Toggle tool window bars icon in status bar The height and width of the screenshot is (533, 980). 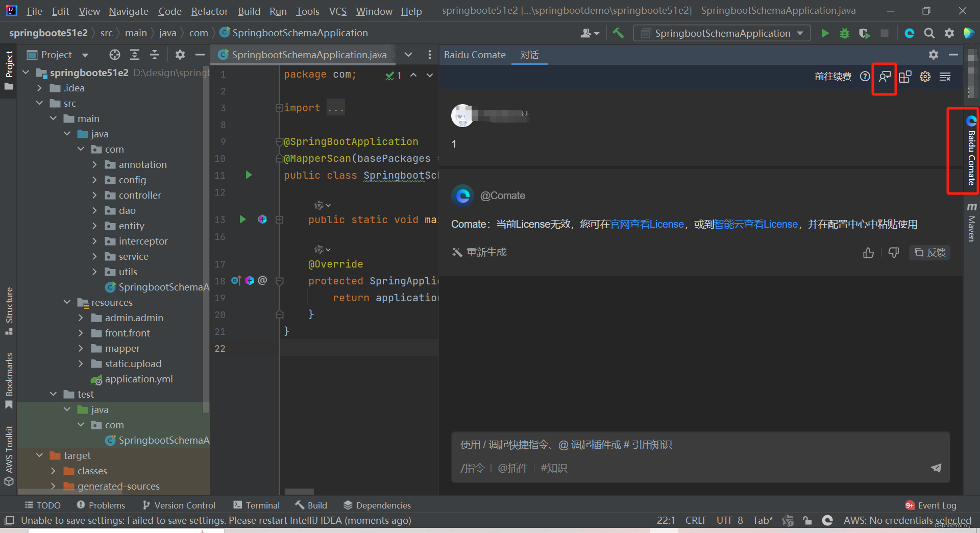tap(9, 521)
